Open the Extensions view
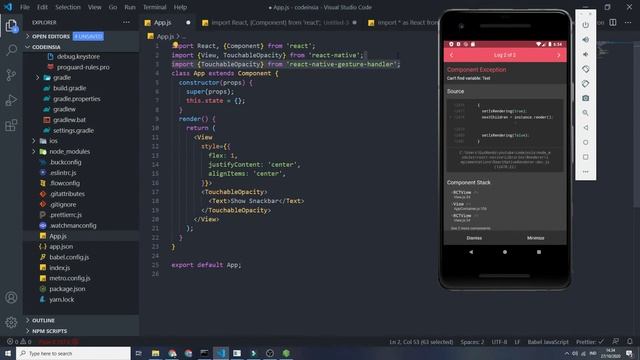The height and width of the screenshot is (360, 640). 11,125
